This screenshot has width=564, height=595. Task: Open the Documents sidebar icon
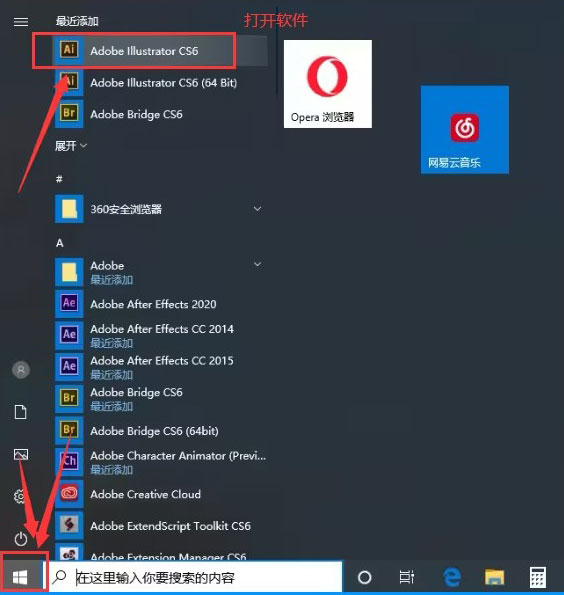pos(20,412)
